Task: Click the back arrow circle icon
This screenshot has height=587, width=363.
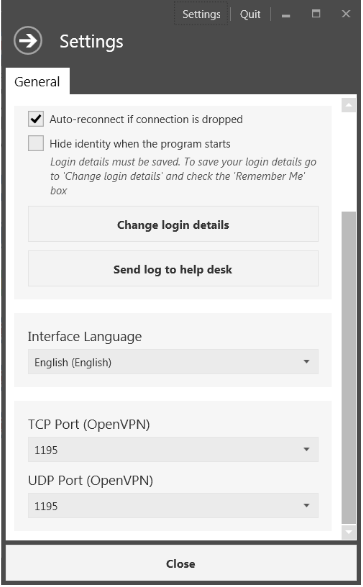Action: point(28,41)
